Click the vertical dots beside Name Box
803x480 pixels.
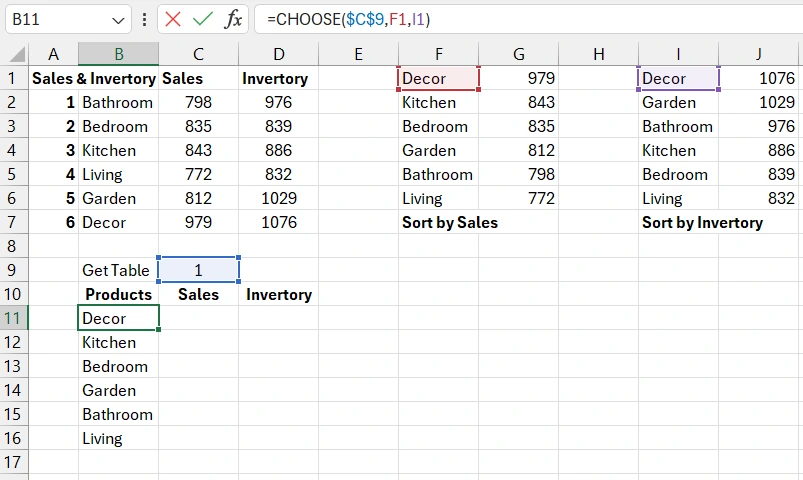(146, 19)
